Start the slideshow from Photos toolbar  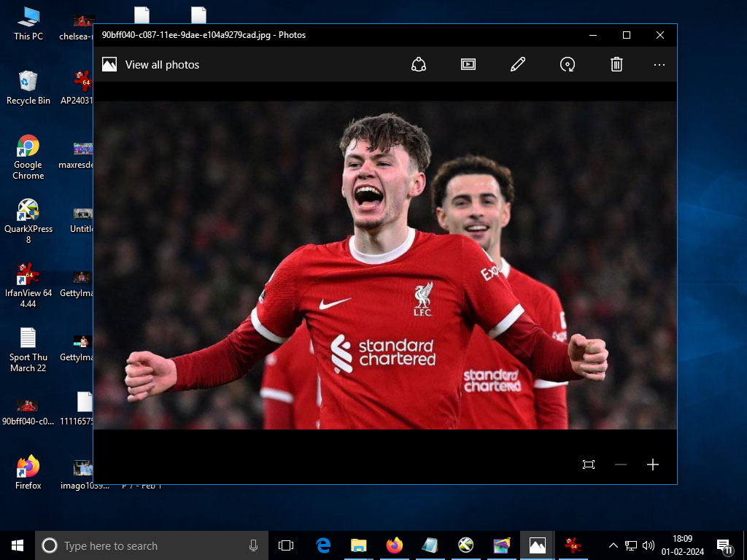point(468,65)
